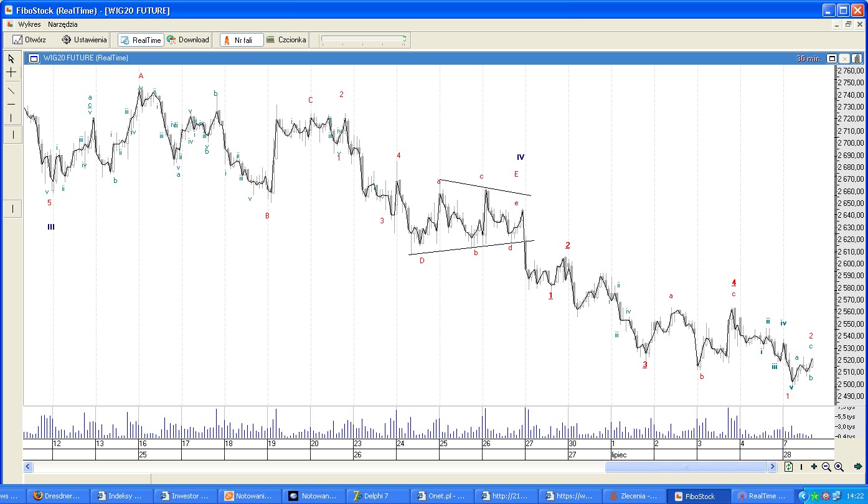Minimize the inner document window
The height and width of the screenshot is (504, 868).
click(x=837, y=24)
